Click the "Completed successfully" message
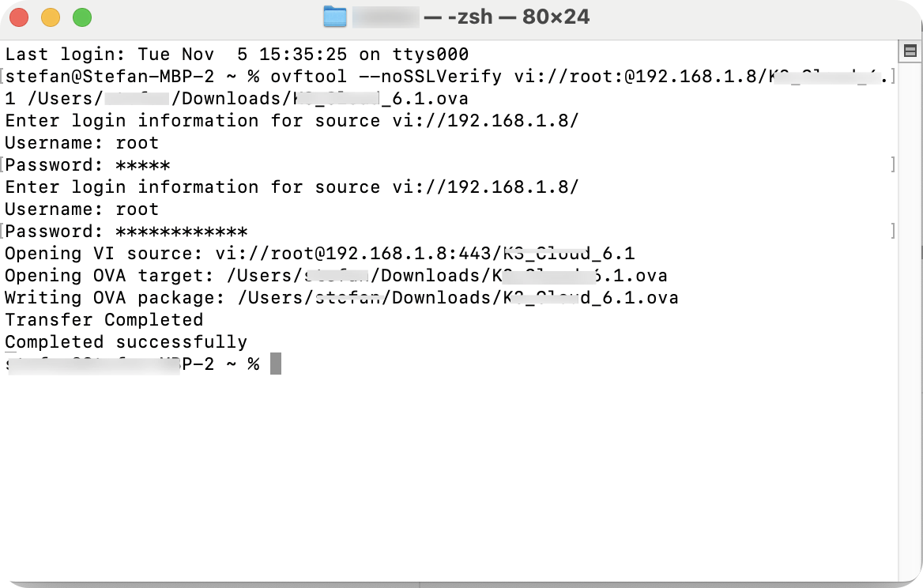923x588 pixels. (126, 342)
